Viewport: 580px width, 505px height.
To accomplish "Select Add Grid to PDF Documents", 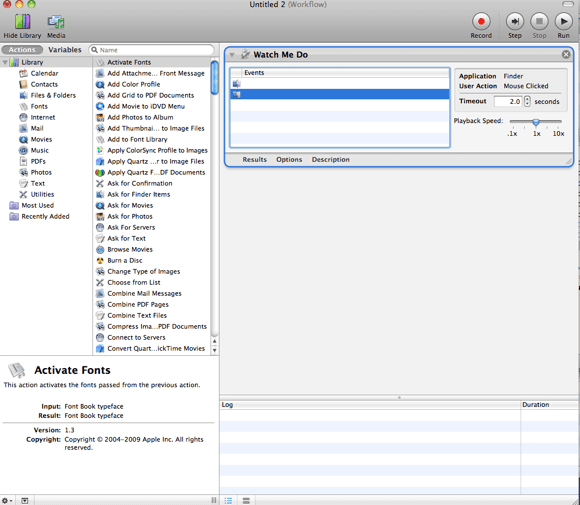I will (x=152, y=95).
